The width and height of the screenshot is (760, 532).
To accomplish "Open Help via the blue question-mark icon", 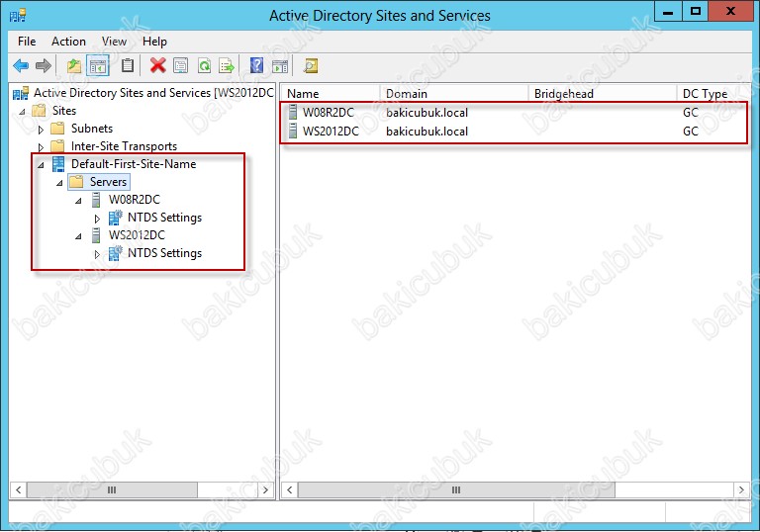I will [256, 65].
